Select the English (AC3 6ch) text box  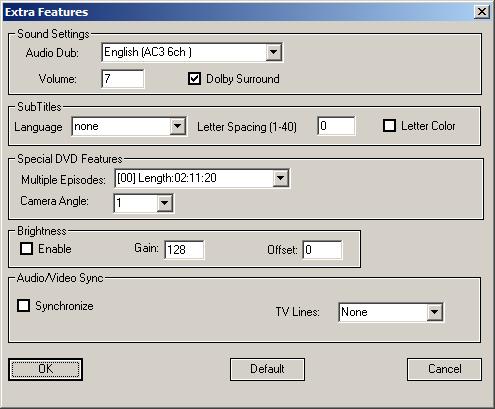point(184,52)
